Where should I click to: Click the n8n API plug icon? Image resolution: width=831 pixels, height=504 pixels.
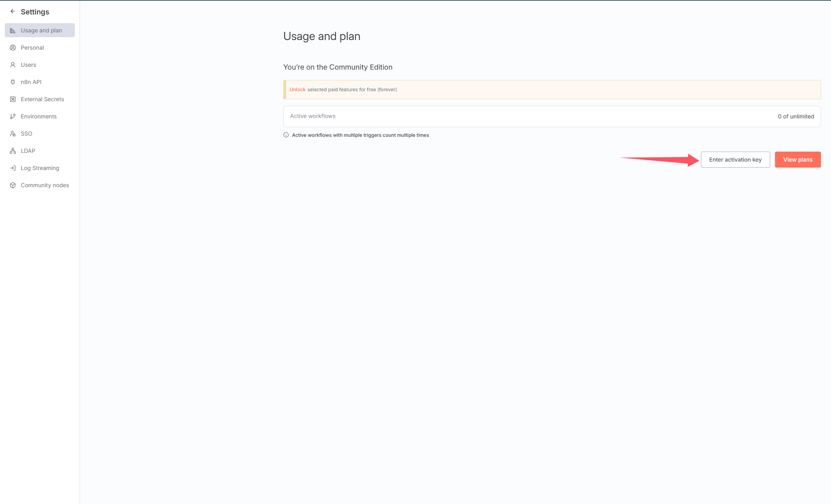(x=13, y=82)
